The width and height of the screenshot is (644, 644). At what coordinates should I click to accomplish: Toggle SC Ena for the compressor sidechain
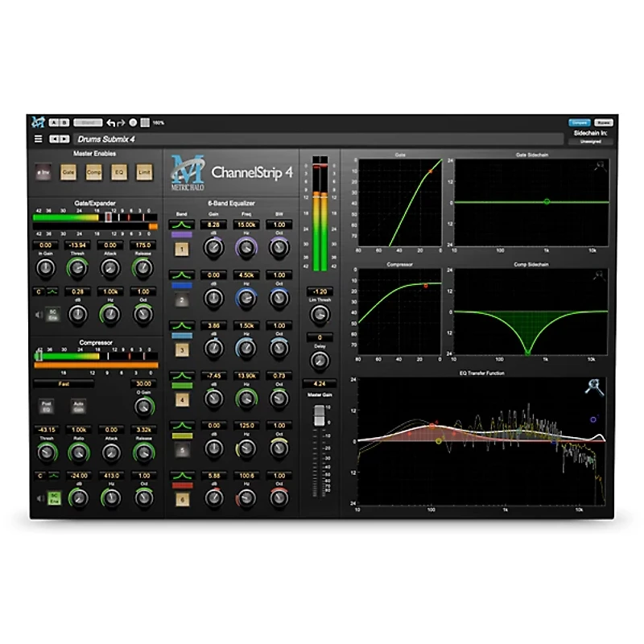pos(53,498)
